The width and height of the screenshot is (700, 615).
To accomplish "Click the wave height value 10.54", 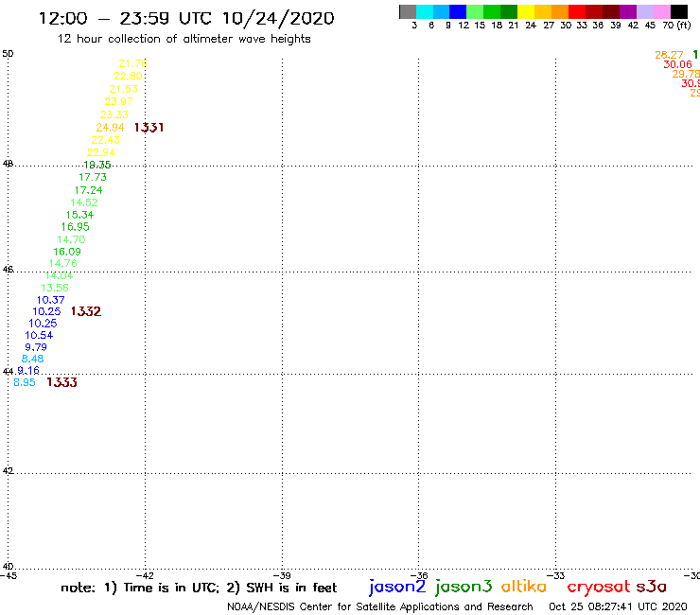I will (39, 335).
